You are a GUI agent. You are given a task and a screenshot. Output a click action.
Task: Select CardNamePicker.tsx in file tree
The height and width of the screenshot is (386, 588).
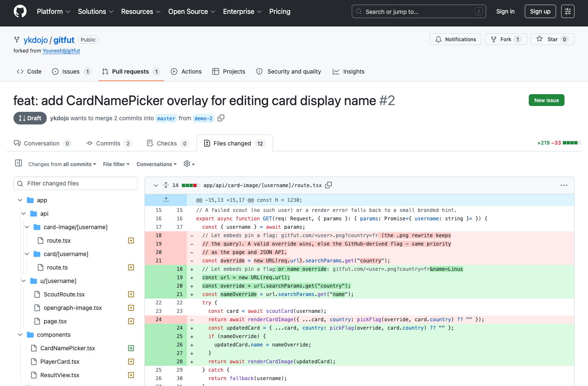tap(68, 348)
